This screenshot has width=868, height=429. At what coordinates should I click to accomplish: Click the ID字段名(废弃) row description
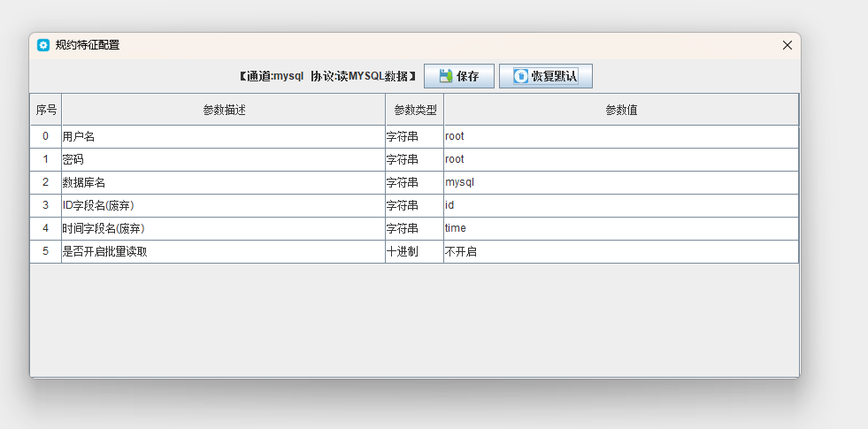(223, 205)
